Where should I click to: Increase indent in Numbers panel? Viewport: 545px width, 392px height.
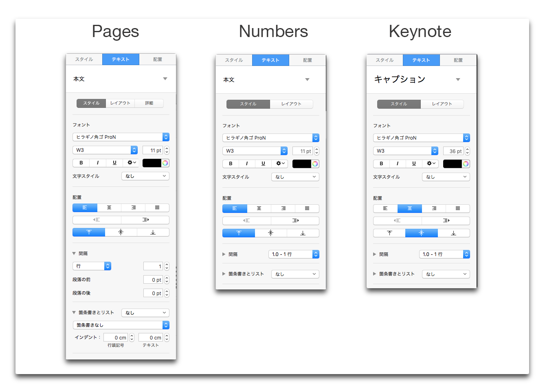[295, 221]
